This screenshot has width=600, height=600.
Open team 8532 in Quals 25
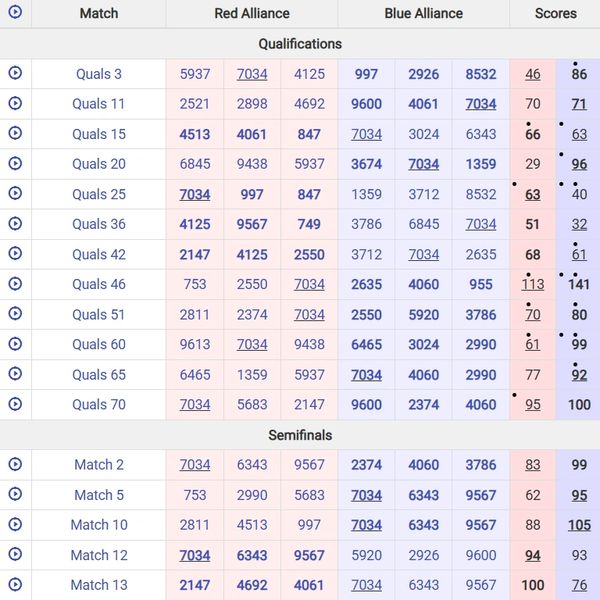pyautogui.click(x=480, y=194)
